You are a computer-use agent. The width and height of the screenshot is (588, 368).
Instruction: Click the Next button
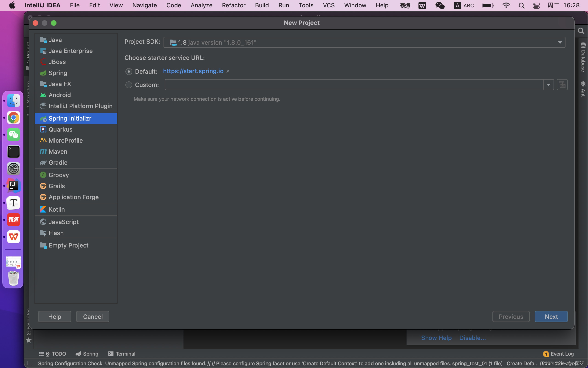[x=551, y=316]
